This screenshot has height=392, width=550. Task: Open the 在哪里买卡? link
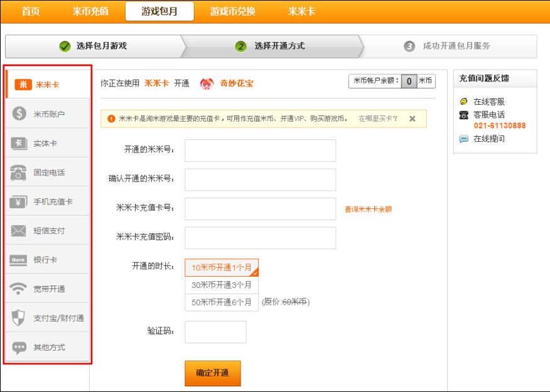click(378, 119)
